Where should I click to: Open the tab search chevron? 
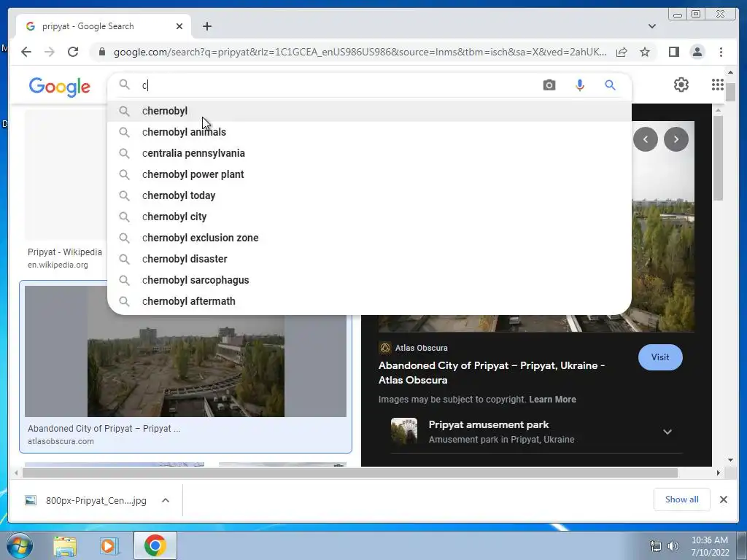coord(651,26)
